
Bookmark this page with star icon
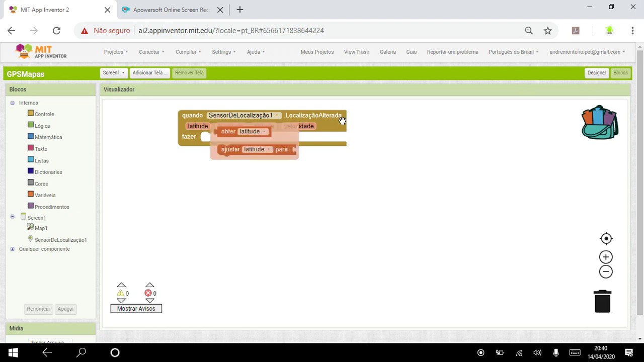tap(548, 31)
